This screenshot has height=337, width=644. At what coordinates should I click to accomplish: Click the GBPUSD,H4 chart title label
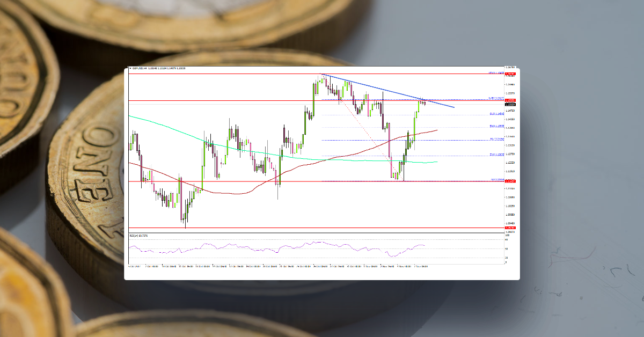click(x=141, y=68)
